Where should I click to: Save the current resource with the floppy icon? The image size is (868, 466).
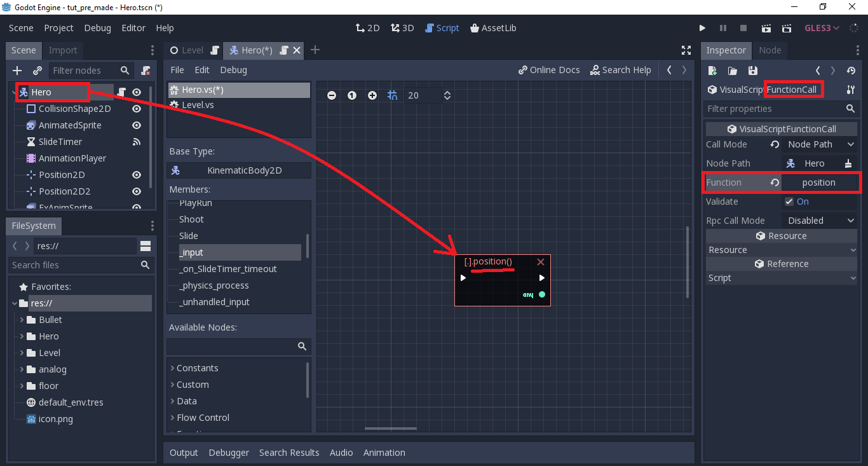(x=753, y=71)
